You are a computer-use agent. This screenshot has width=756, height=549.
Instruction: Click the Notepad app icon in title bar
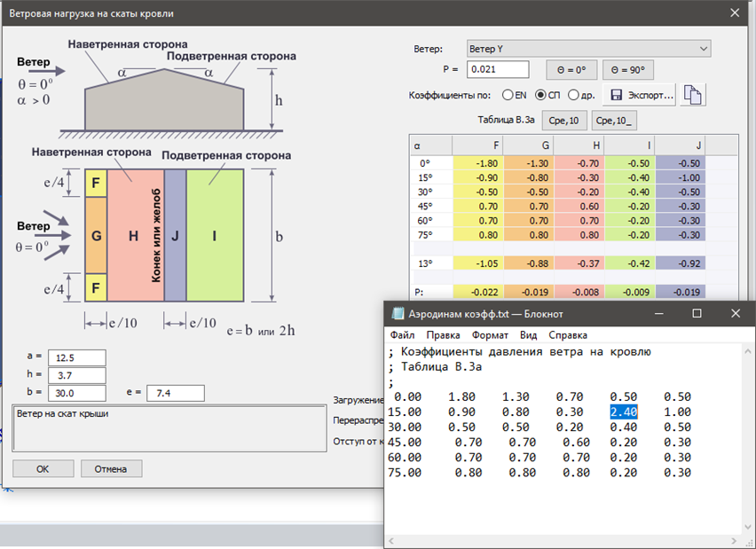[x=398, y=314]
